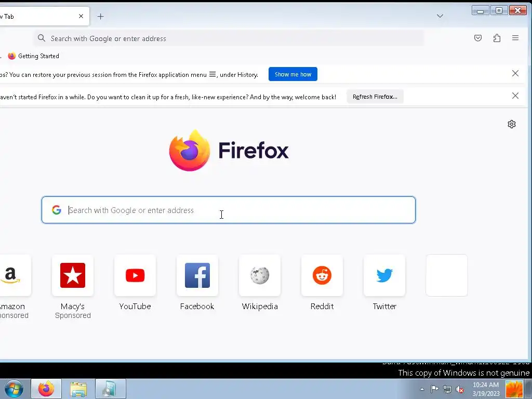Focus the Google search box on page

229,210
